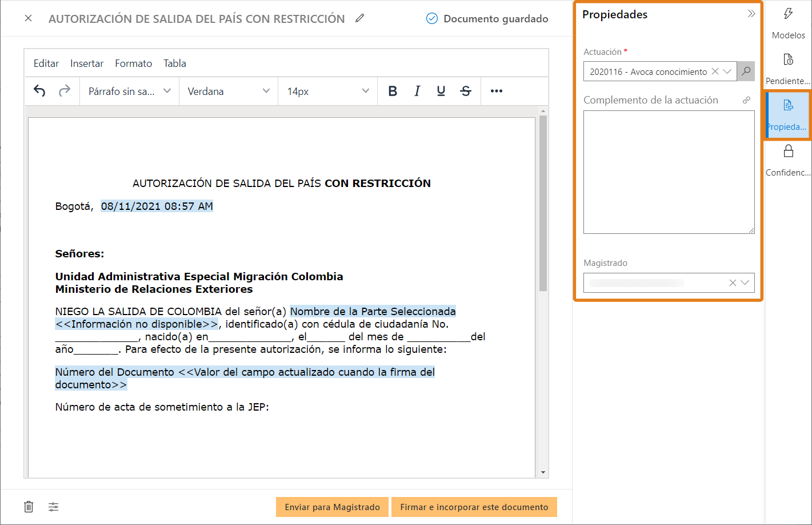Open the Pendientes sidebar panel
The height and width of the screenshot is (525, 812).
[789, 69]
